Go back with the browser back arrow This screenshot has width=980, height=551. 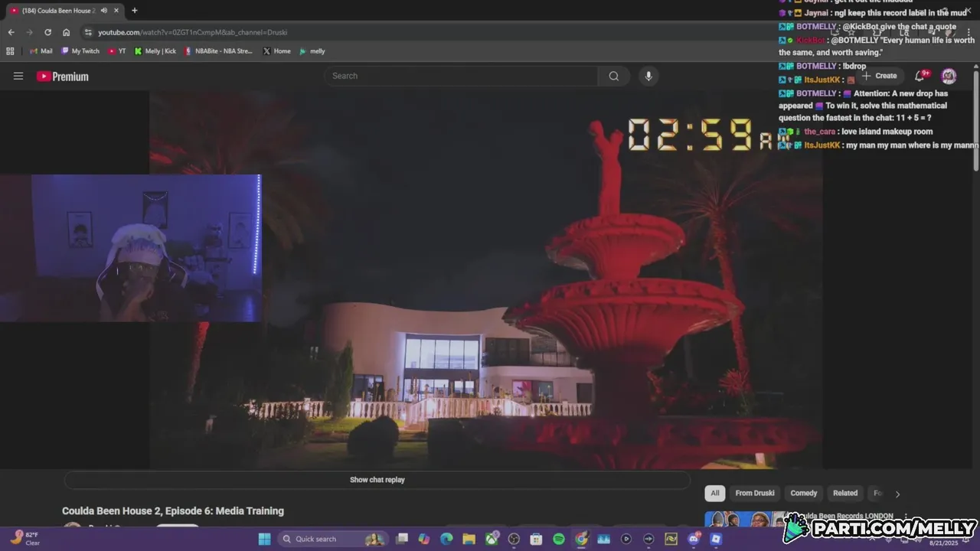pos(11,32)
